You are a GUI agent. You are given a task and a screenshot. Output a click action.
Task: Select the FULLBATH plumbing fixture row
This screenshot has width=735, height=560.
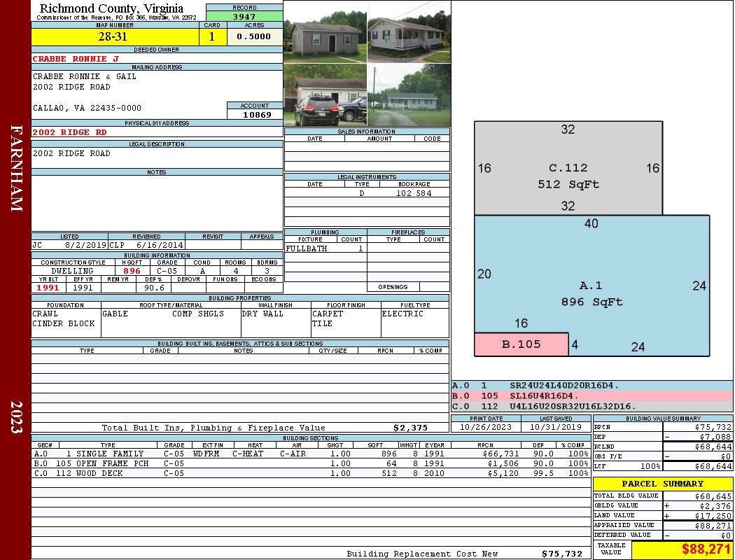pos(325,248)
